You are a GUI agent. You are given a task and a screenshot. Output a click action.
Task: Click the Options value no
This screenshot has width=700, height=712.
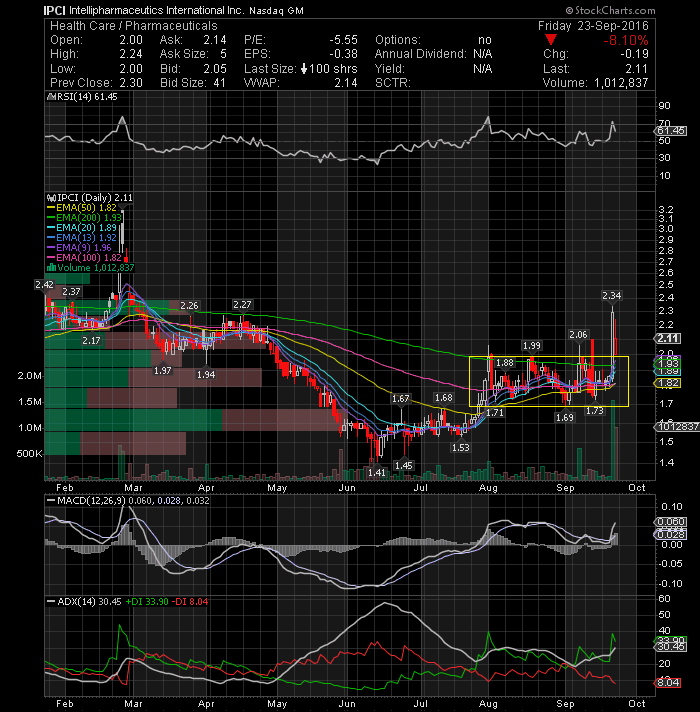485,40
